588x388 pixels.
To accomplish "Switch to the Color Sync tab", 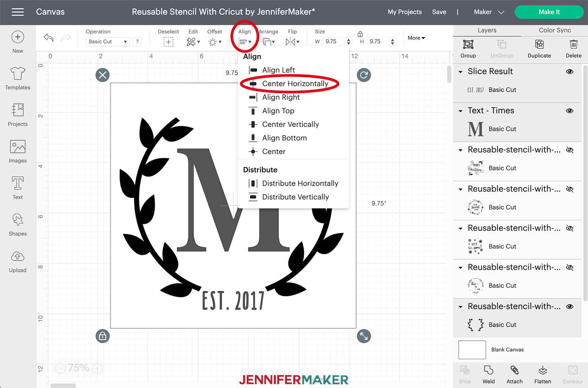I will (555, 30).
